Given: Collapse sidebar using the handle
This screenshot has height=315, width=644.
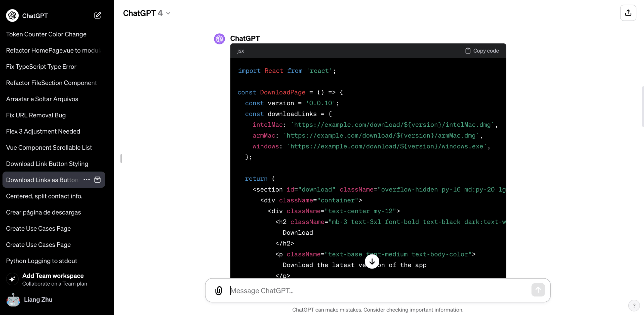Looking at the screenshot, I should (x=121, y=158).
